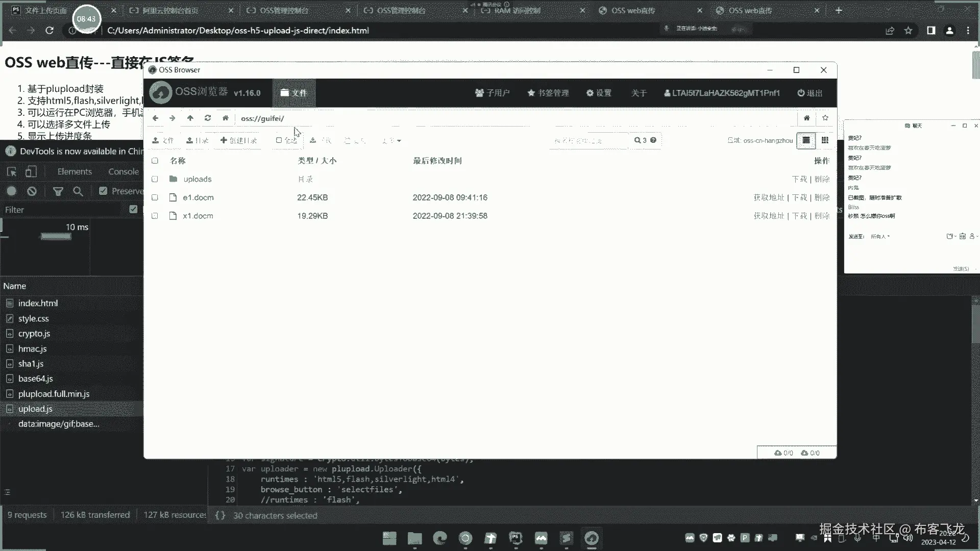Switch to the DevTools Console tab
Image resolution: width=980 pixels, height=551 pixels.
[x=123, y=172]
